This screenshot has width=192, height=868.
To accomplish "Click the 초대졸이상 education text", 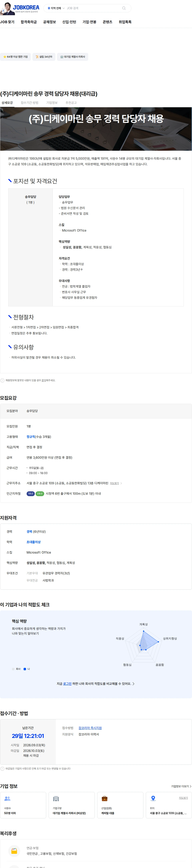I will tap(33, 542).
